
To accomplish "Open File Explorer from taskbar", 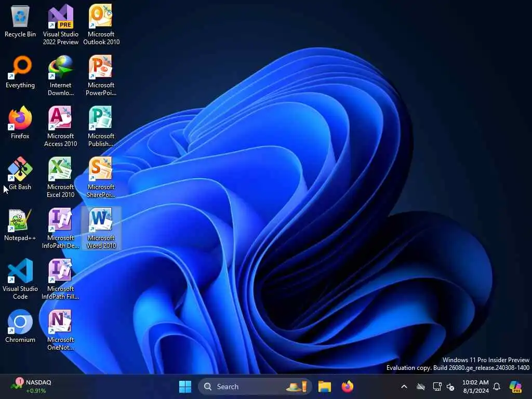I will pos(324,387).
